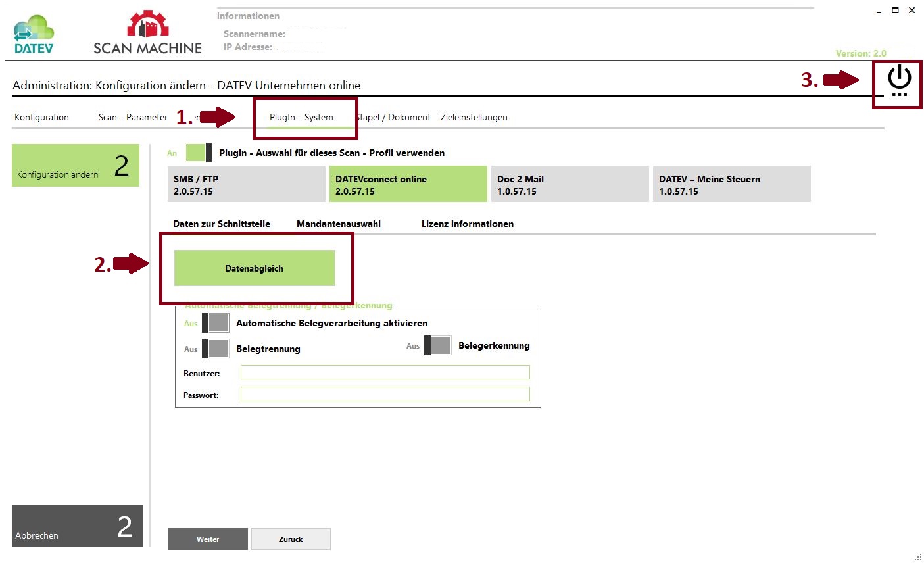The height and width of the screenshot is (563, 924).
Task: Turn on the Belegtrennung switch
Action: (216, 349)
